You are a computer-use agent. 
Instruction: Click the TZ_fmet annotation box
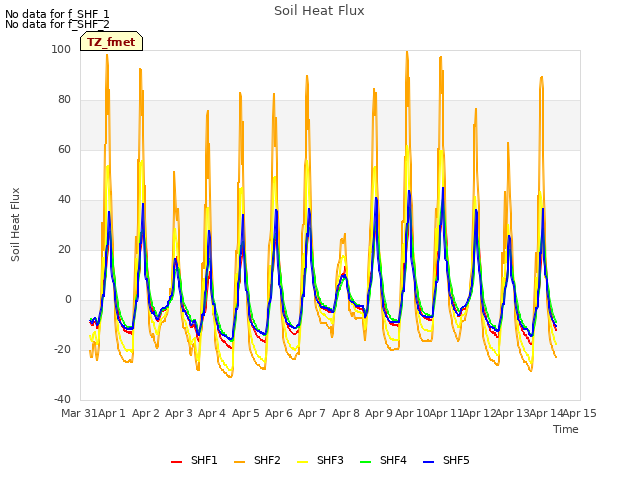(x=111, y=41)
